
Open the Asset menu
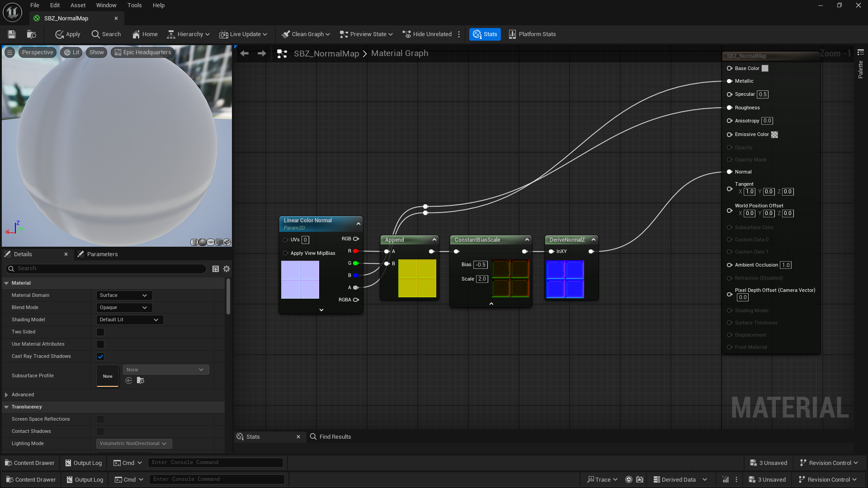coord(78,5)
